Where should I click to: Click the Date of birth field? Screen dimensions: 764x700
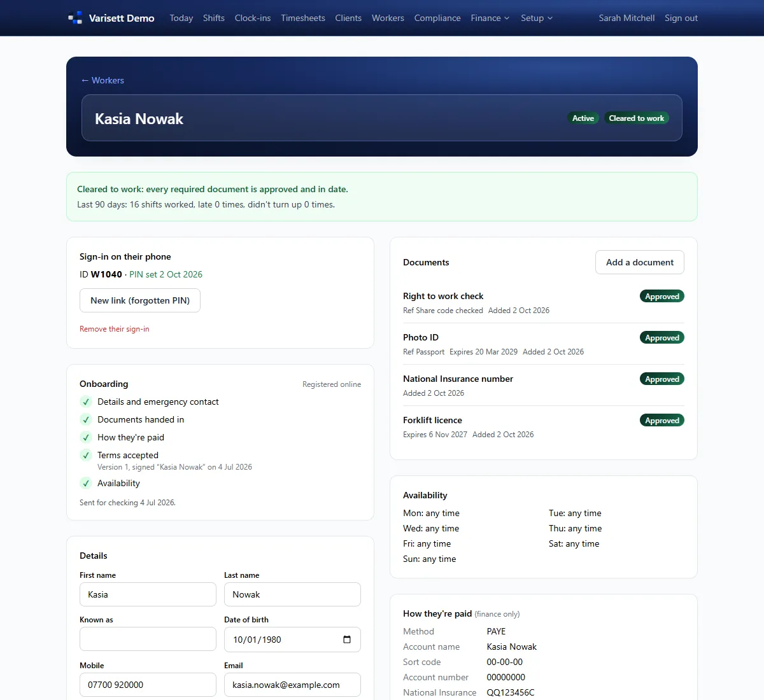(x=292, y=640)
